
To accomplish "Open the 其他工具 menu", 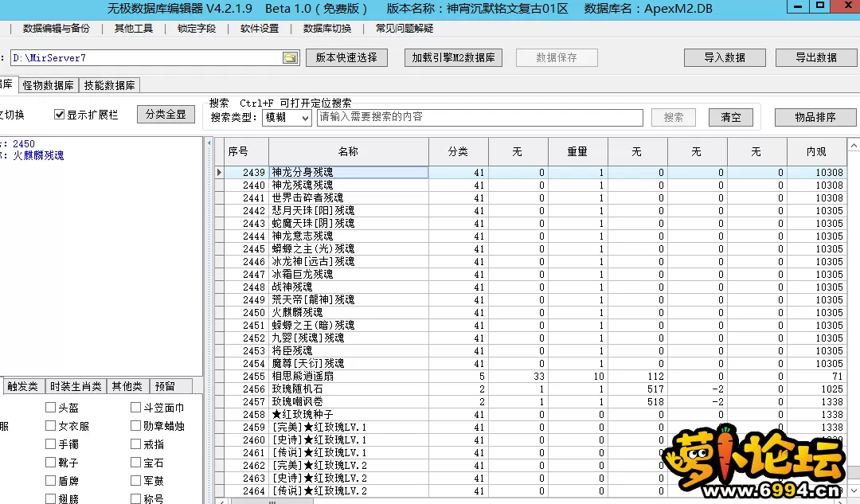I will click(x=133, y=29).
